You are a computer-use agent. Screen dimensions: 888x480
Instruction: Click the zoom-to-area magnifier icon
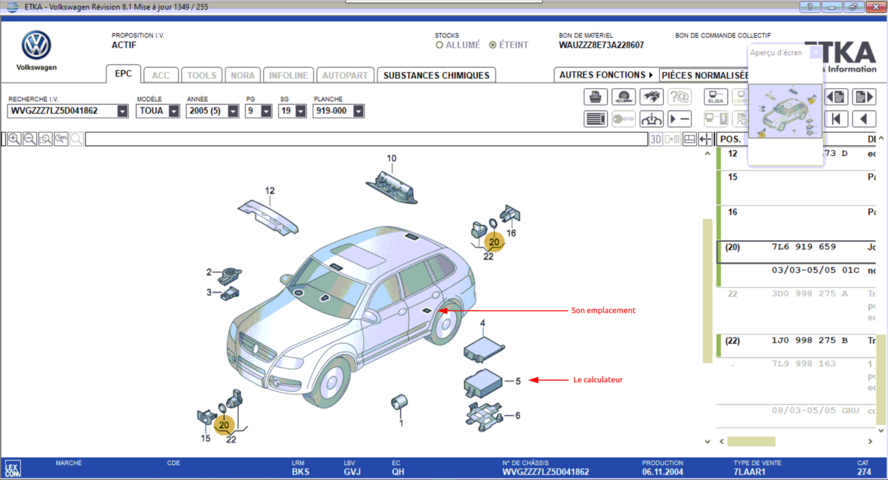[x=45, y=139]
